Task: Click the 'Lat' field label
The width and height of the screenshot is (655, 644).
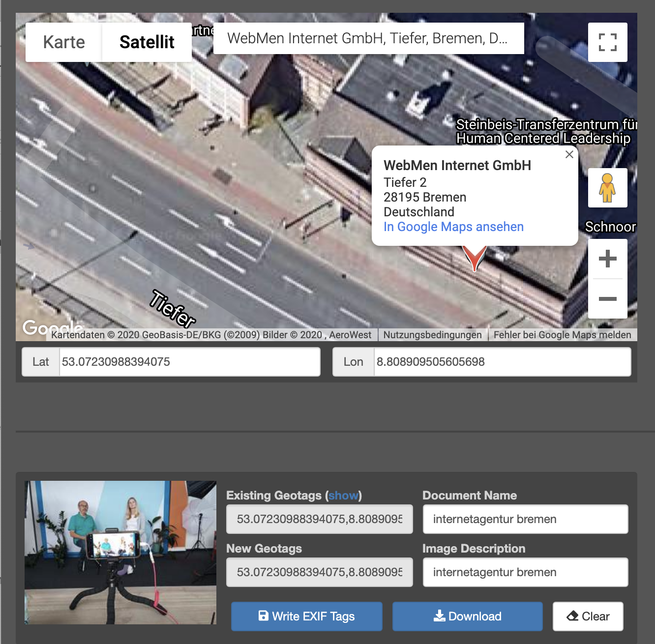Action: coord(41,362)
